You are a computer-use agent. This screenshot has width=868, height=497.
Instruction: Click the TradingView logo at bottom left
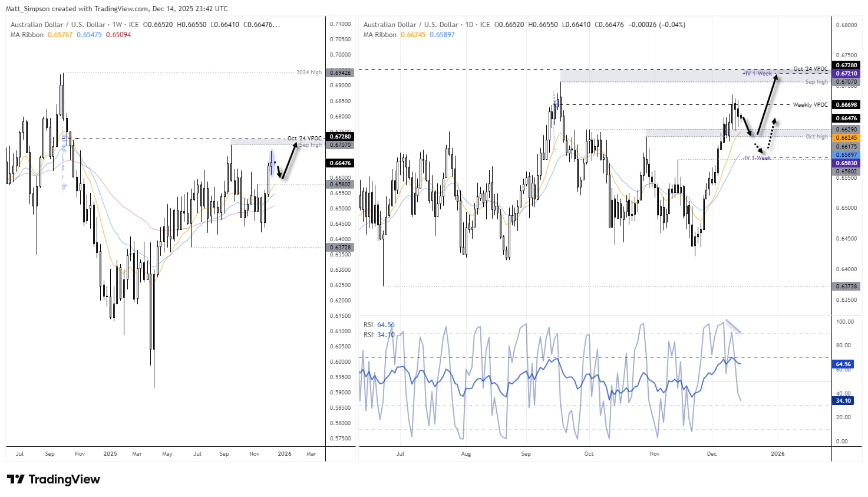[x=52, y=480]
